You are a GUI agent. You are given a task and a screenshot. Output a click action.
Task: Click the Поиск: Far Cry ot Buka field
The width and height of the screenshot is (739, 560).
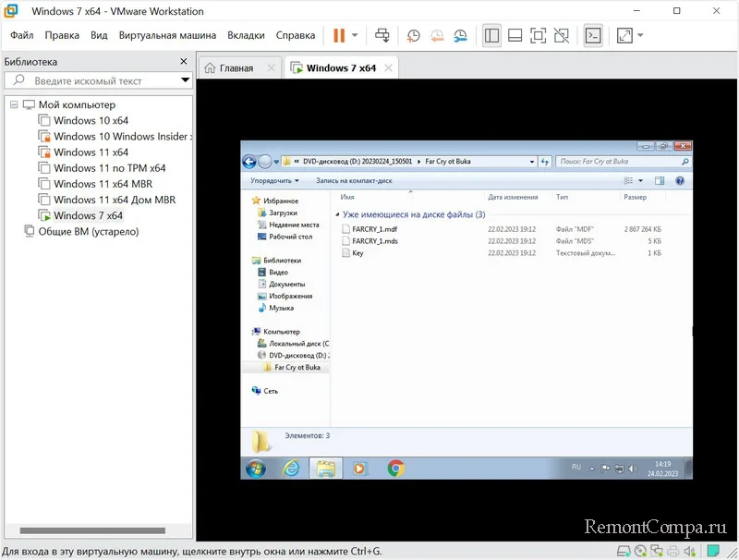[x=623, y=162]
